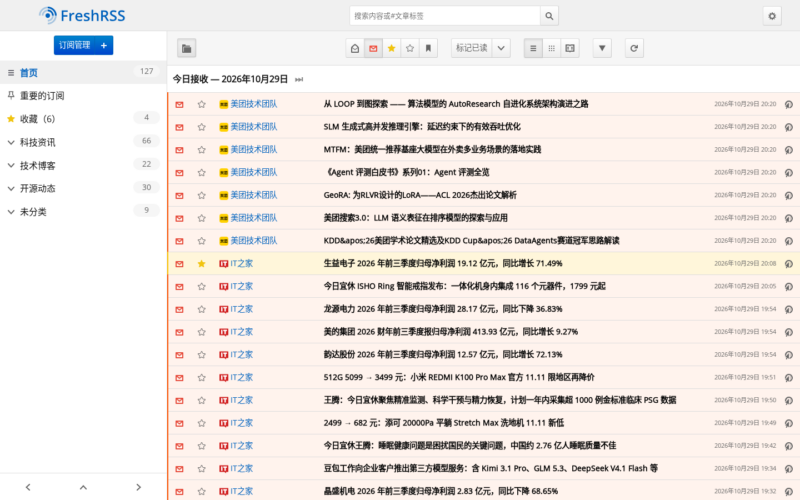Click the search magnifier button
The height and width of the screenshot is (500, 800).
coord(549,16)
